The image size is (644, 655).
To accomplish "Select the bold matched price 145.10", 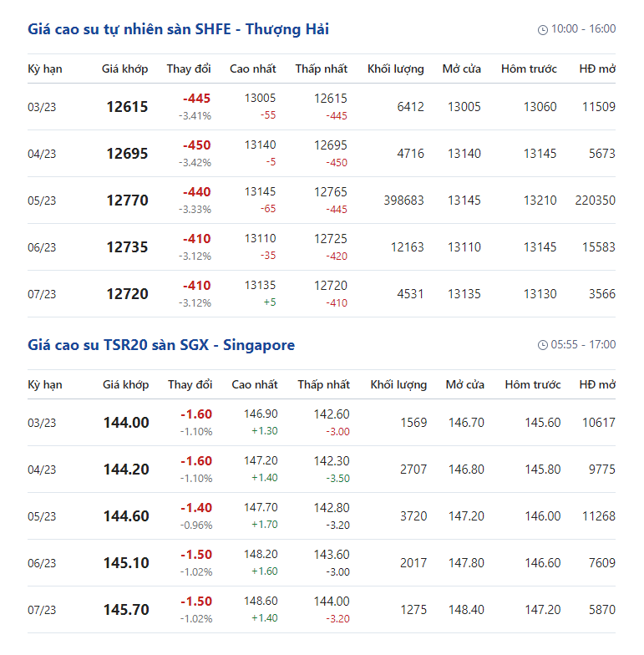I will point(126,563).
